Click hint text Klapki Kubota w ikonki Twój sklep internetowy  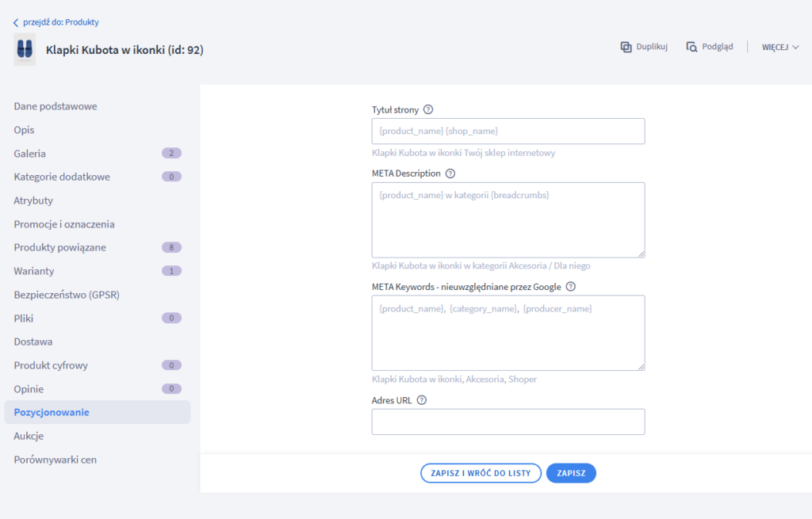463,153
